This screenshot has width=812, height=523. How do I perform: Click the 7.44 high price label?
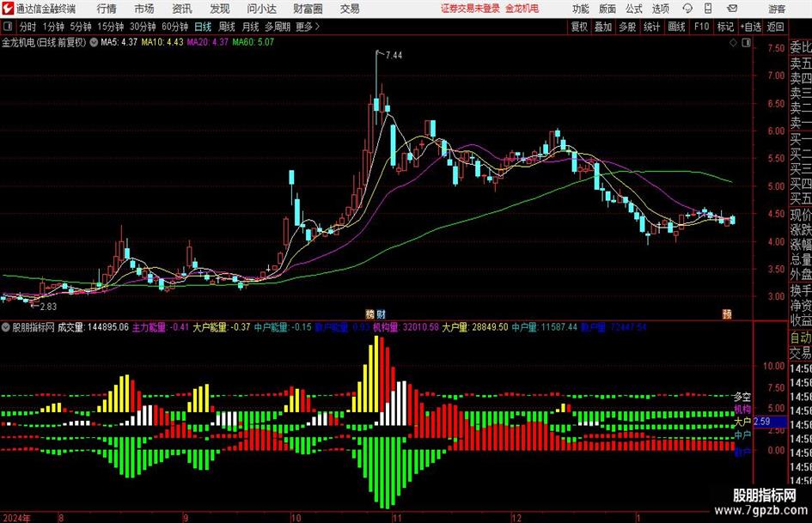tap(394, 55)
